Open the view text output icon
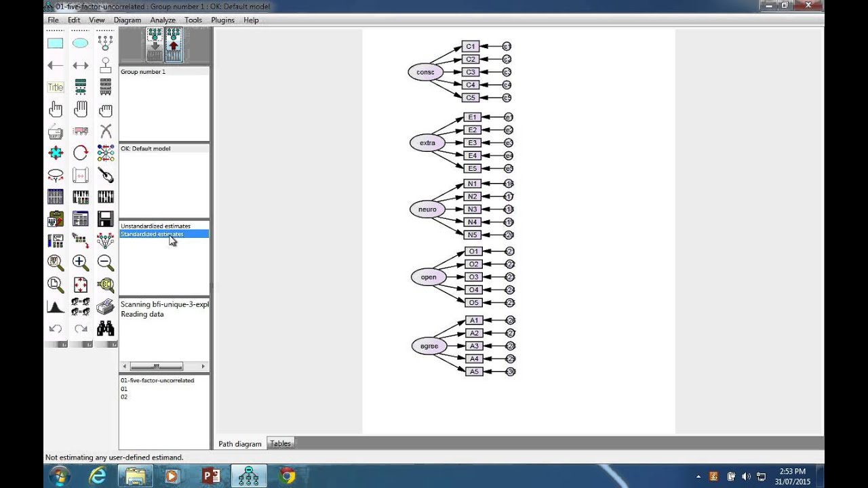This screenshot has height=488, width=868. [81, 219]
